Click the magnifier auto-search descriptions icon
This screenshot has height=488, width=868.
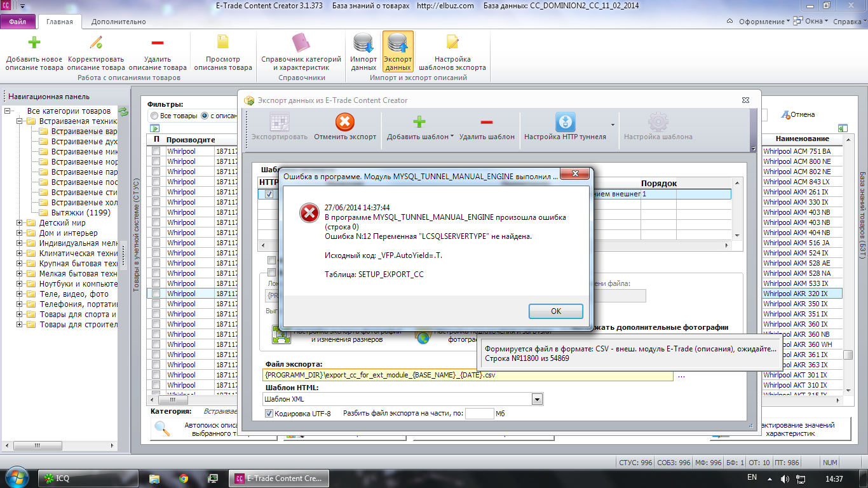coord(163,429)
